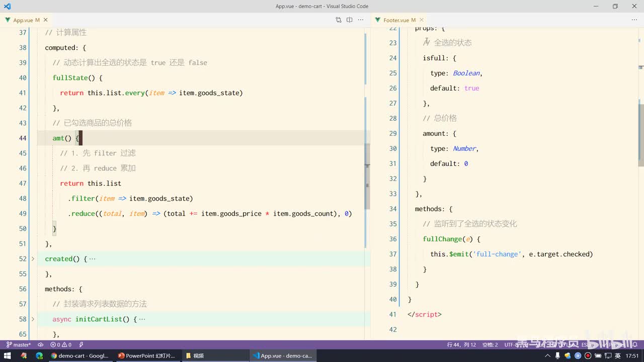Open more actions menu in left editor group

coord(361,20)
